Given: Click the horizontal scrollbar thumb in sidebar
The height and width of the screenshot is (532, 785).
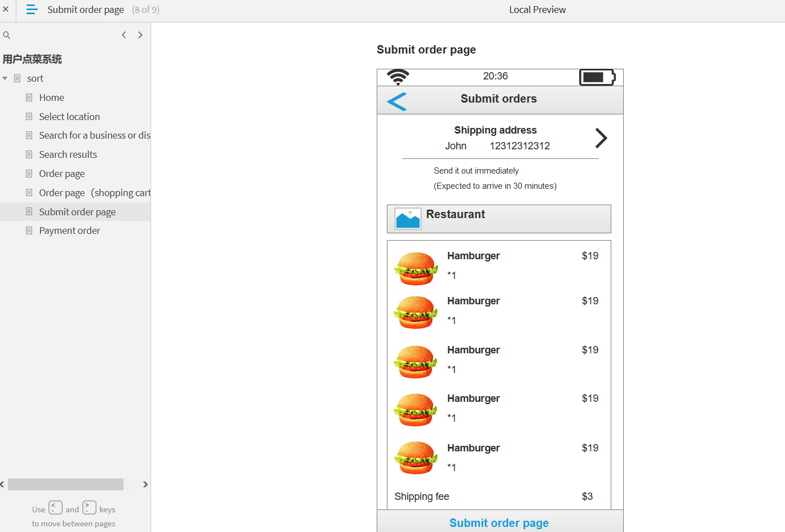Looking at the screenshot, I should tap(65, 485).
